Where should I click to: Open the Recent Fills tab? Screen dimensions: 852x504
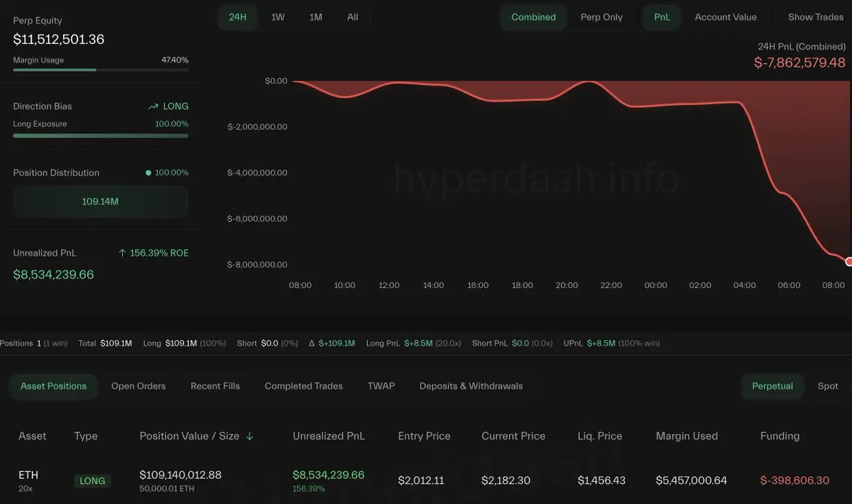(215, 386)
